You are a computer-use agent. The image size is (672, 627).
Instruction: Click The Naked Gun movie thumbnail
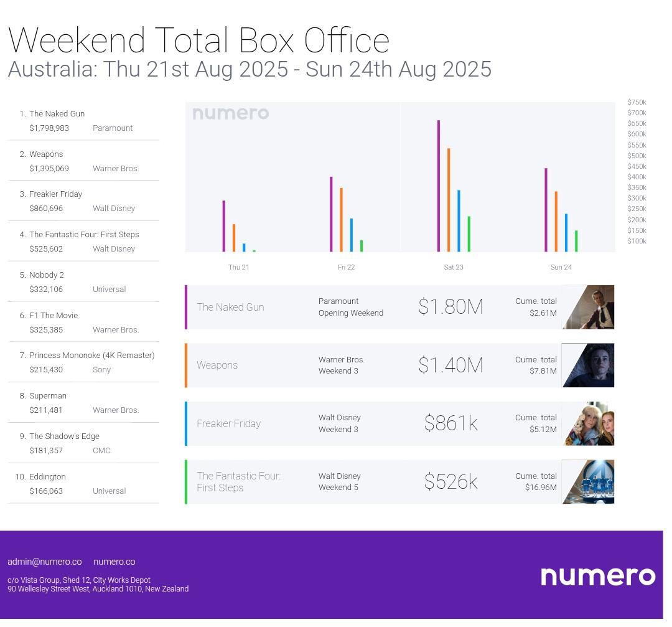click(587, 307)
